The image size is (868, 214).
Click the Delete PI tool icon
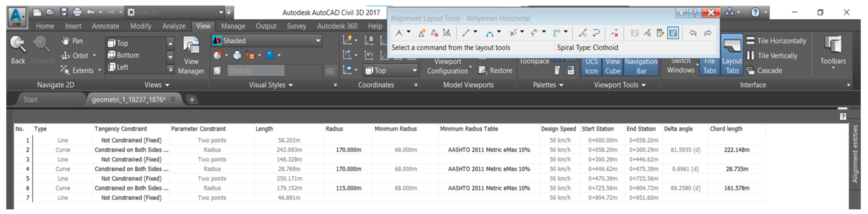(434, 33)
